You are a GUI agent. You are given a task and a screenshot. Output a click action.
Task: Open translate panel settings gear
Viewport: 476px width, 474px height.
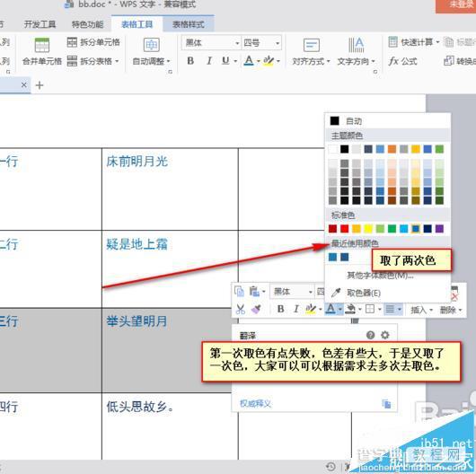coord(385,335)
